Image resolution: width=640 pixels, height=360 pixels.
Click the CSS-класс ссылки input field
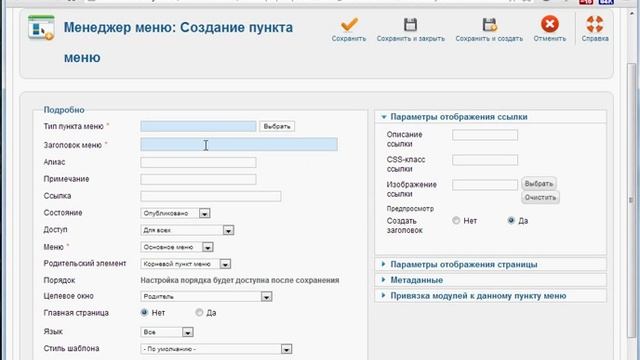coord(485,160)
